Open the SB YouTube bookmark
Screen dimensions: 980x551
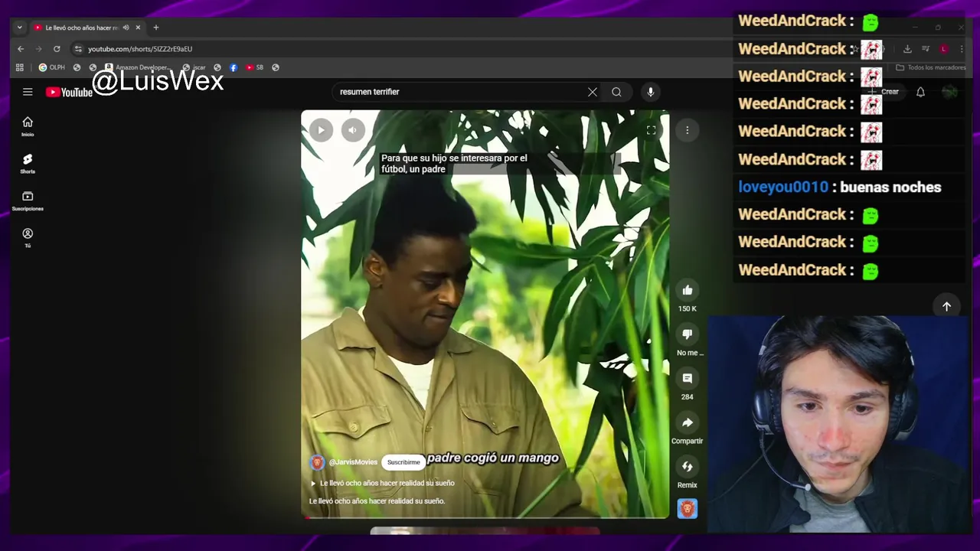coord(255,67)
